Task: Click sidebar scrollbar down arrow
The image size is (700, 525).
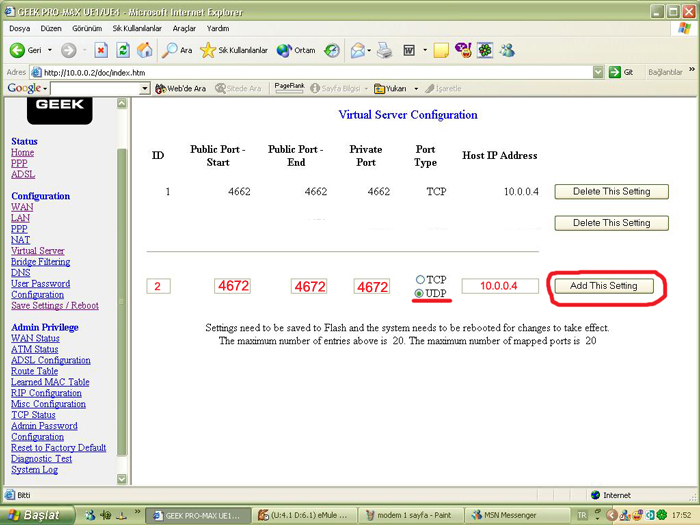Action: (121, 479)
